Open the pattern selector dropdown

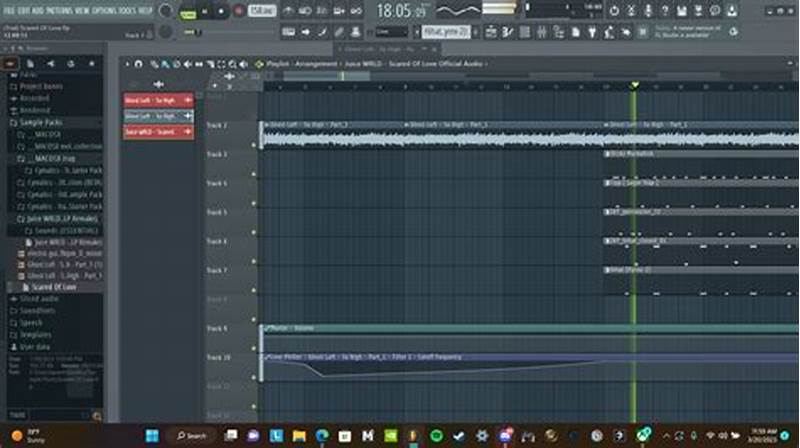445,32
